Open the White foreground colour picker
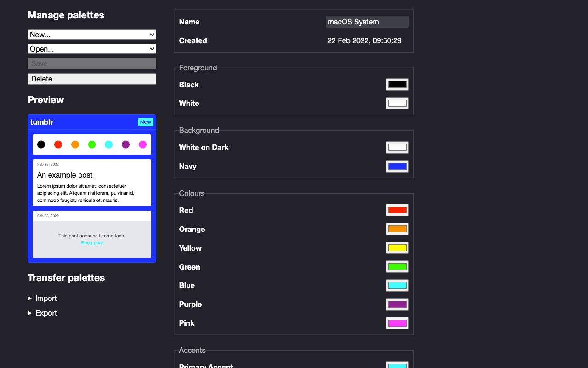The image size is (588, 368). pos(397,103)
